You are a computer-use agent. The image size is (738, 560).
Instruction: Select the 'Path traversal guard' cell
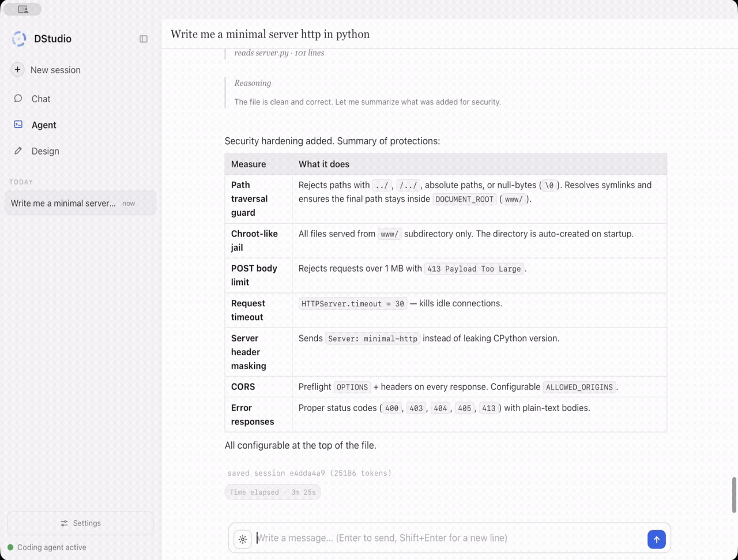point(258,199)
